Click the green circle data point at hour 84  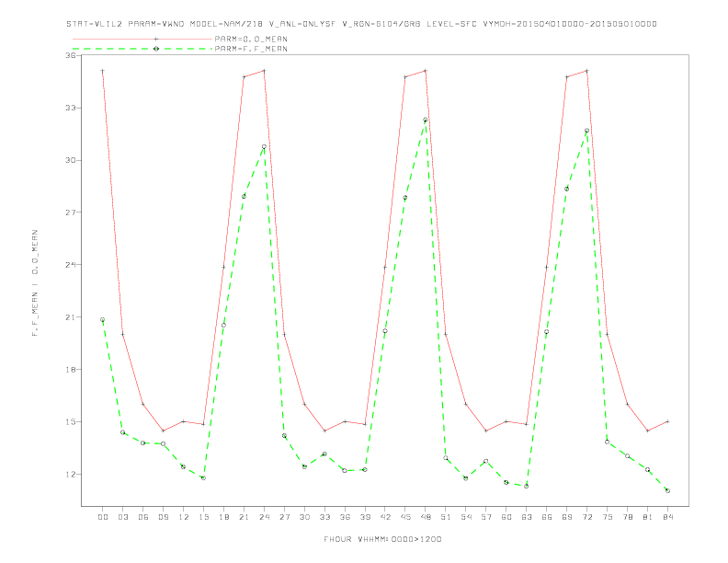pyautogui.click(x=667, y=490)
